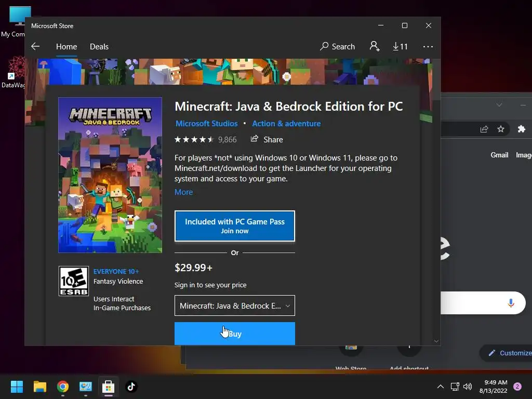Open the downloads and updates icon showing 11
532x399 pixels.
pyautogui.click(x=400, y=46)
